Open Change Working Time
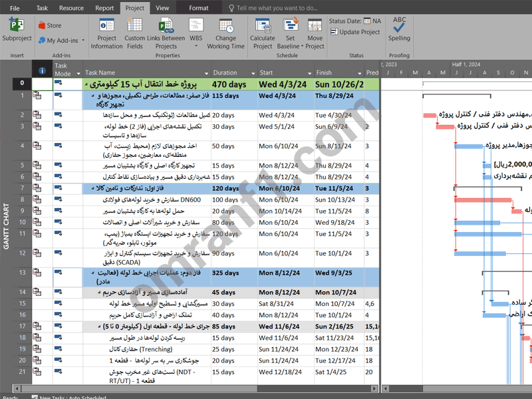532x399 pixels. pyautogui.click(x=225, y=27)
